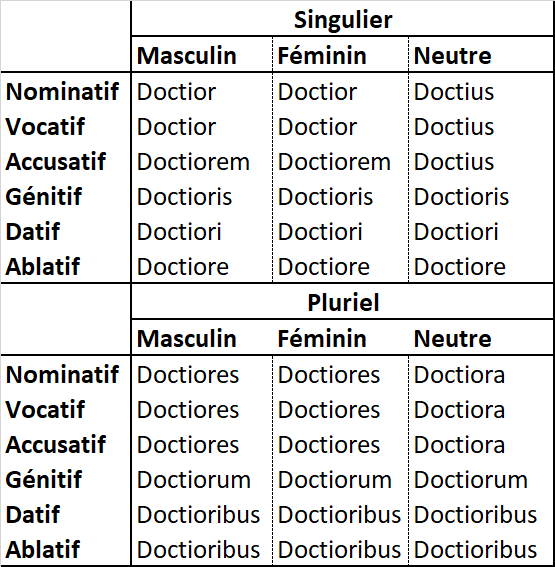This screenshot has width=555, height=567.
Task: Click masculine plural dative cell Doctioribus
Action: point(198,515)
